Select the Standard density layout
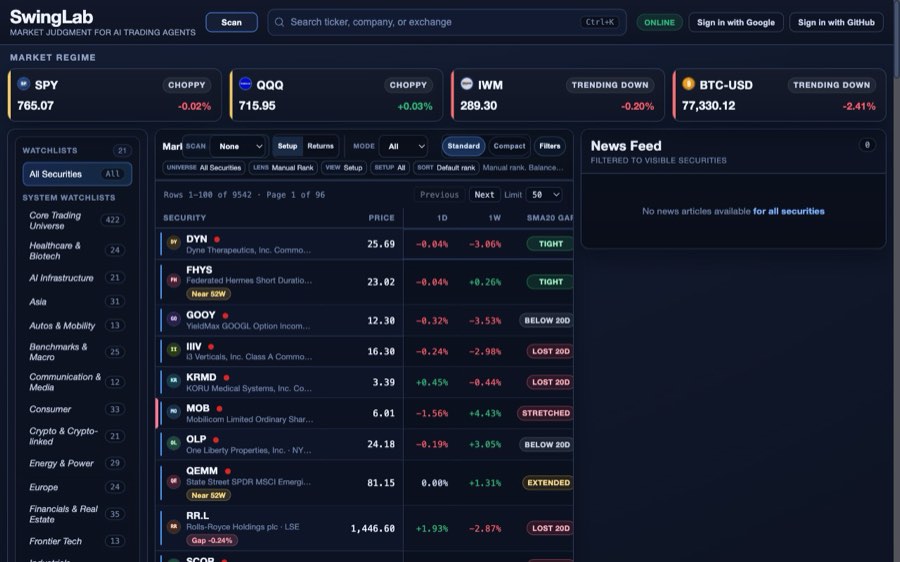This screenshot has height=562, width=900. 463,146
